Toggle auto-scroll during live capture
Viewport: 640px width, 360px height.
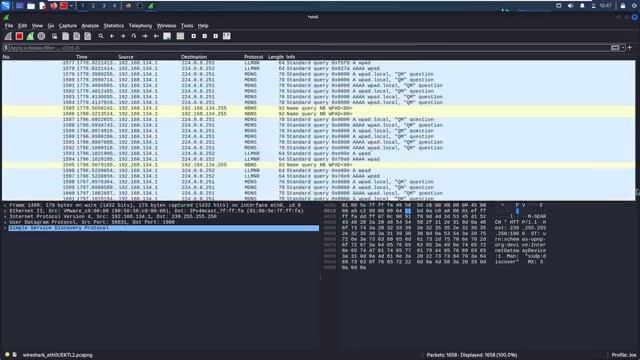pyautogui.click(x=167, y=36)
